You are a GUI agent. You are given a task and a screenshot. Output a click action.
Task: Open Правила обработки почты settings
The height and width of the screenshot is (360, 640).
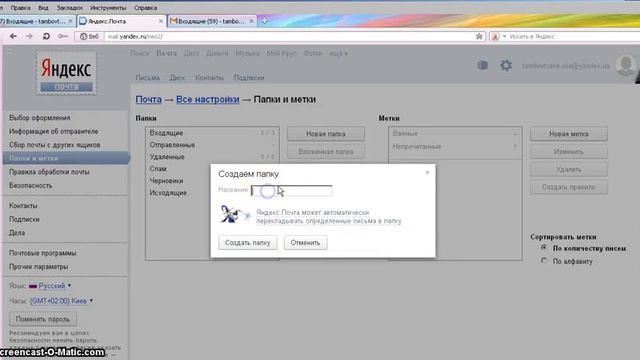49,172
